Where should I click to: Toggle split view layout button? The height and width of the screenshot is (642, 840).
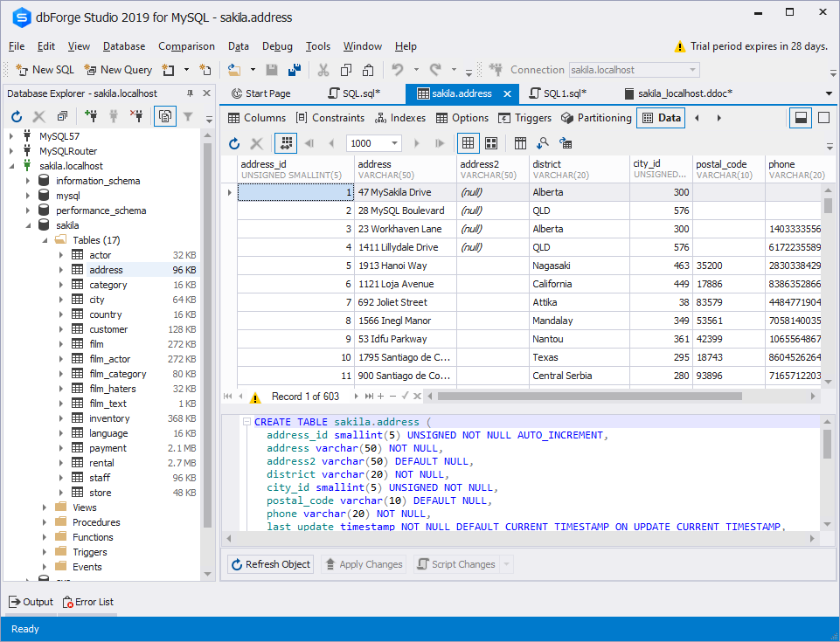tap(801, 118)
